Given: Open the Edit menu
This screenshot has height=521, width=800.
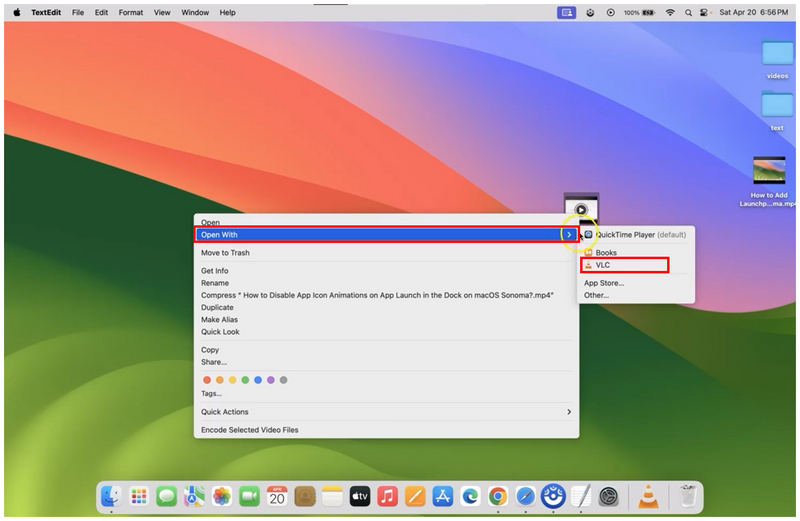Looking at the screenshot, I should [x=101, y=12].
